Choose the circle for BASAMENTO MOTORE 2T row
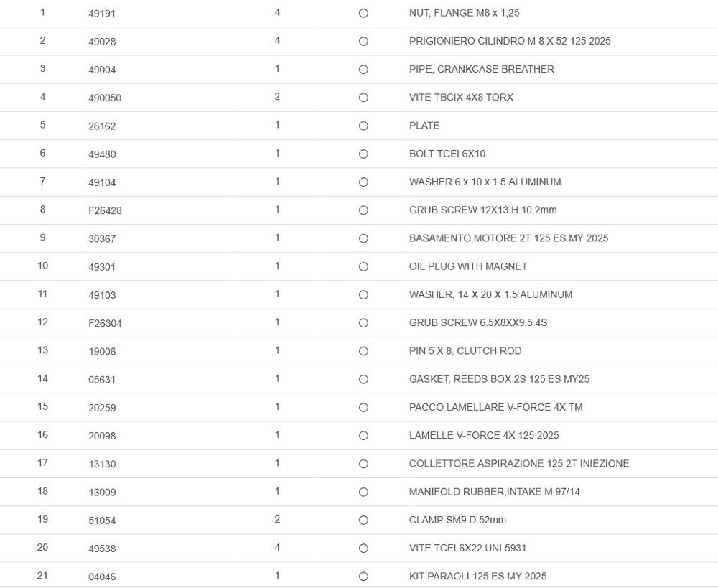The image size is (718, 588). pyautogui.click(x=363, y=238)
